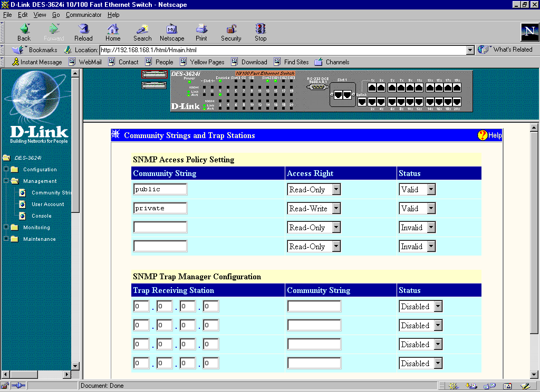
Task: Click the Back arrow icon
Action: pos(24,29)
